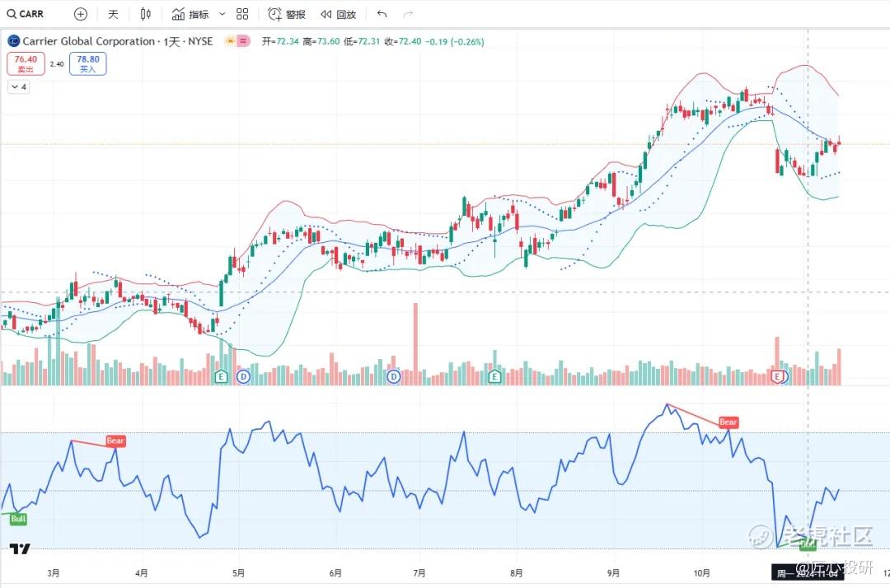Click the 高=73.60 high value
This screenshot has height=588, width=890.
(x=321, y=41)
